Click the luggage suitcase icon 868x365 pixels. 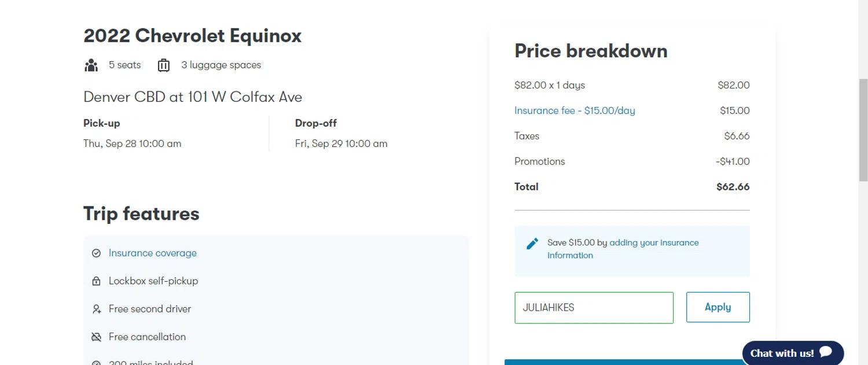click(x=164, y=65)
